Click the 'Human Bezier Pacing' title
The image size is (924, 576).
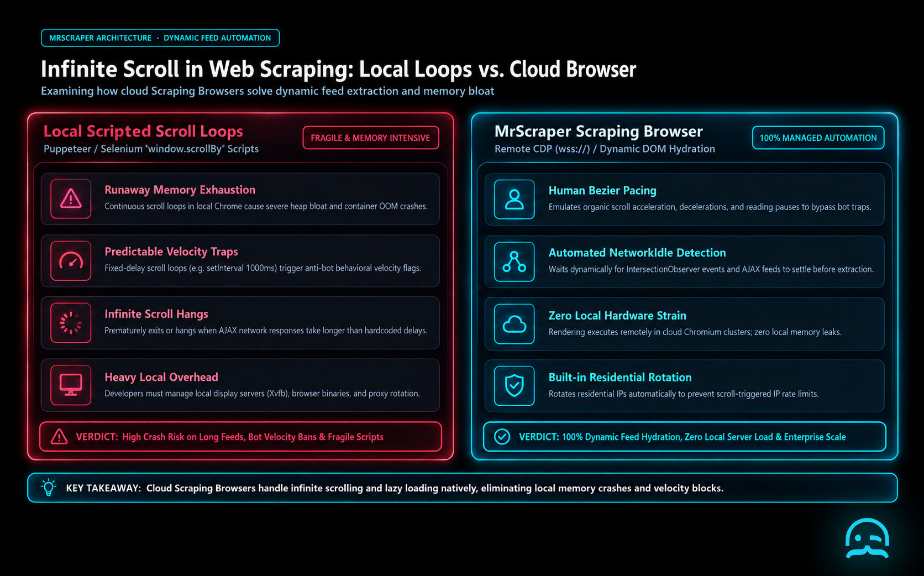coord(602,190)
